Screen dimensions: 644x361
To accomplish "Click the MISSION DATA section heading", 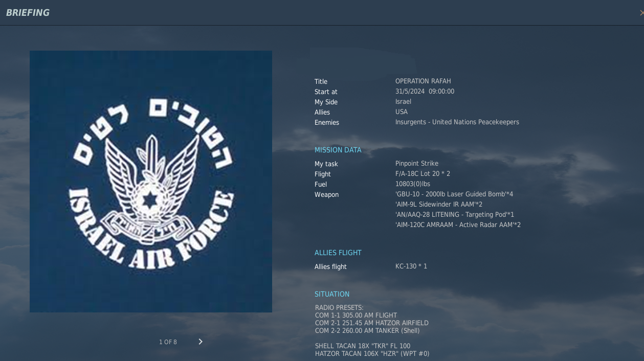I will coord(338,150).
